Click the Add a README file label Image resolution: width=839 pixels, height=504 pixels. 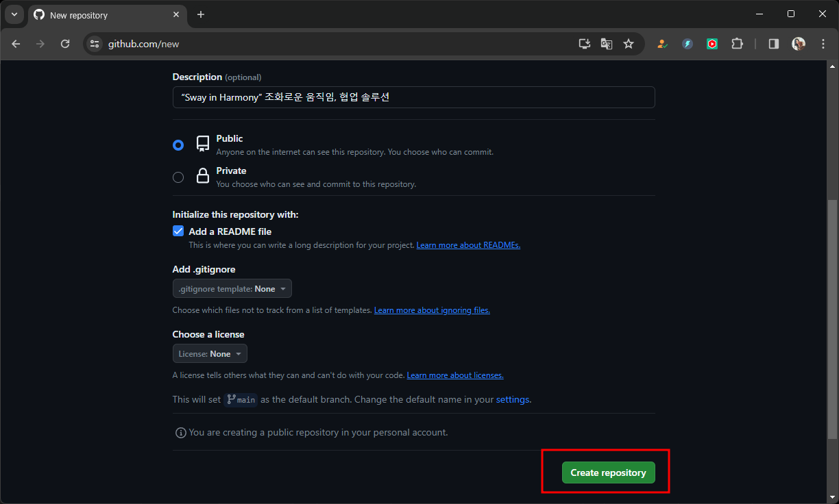click(x=230, y=231)
